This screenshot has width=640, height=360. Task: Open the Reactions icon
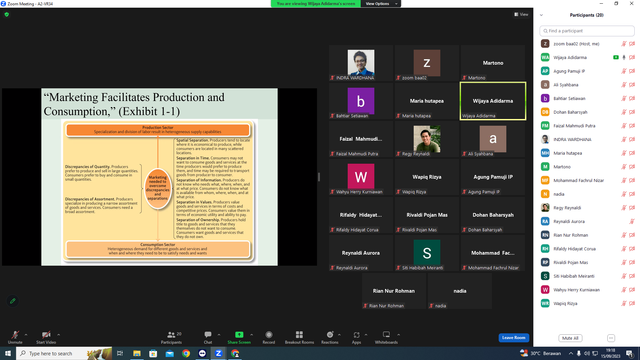(329, 335)
